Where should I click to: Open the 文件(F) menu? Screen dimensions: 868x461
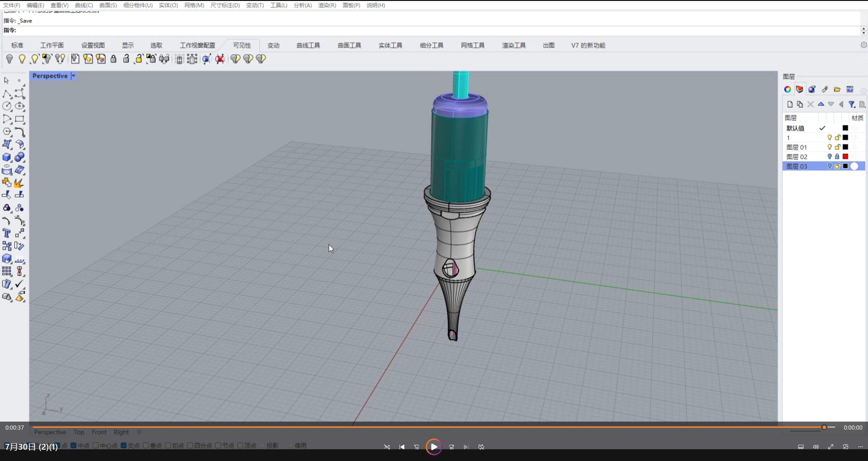12,5
